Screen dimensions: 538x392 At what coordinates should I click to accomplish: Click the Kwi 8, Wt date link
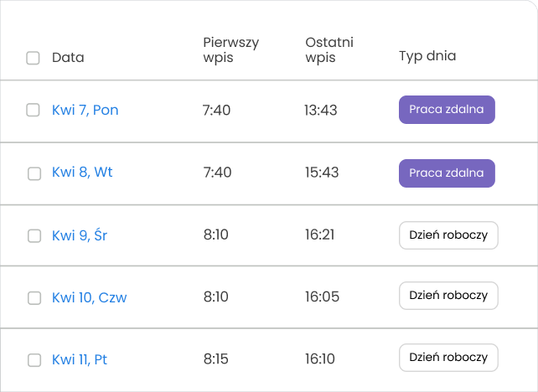tap(82, 173)
